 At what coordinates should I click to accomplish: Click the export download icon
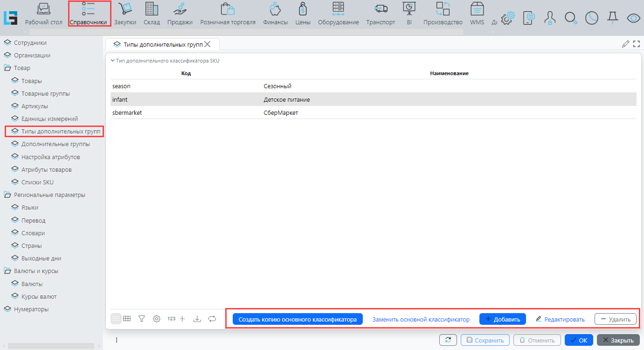click(197, 319)
